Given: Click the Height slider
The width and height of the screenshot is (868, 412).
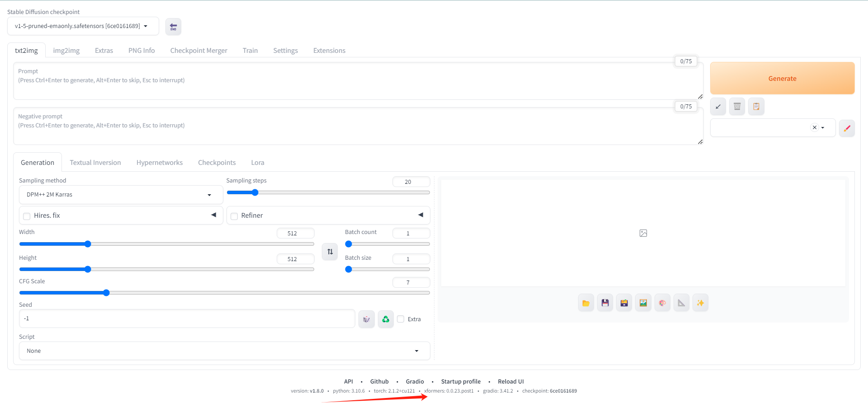Looking at the screenshot, I should (x=166, y=269).
